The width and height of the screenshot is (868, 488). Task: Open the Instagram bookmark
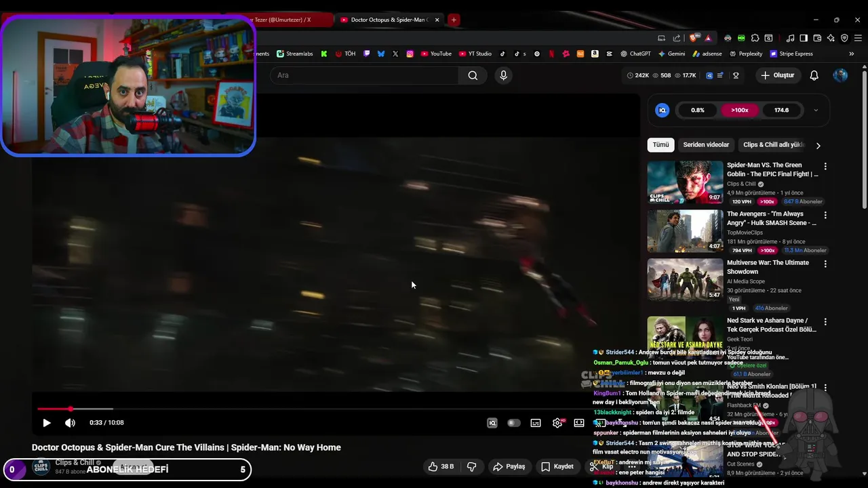[410, 54]
